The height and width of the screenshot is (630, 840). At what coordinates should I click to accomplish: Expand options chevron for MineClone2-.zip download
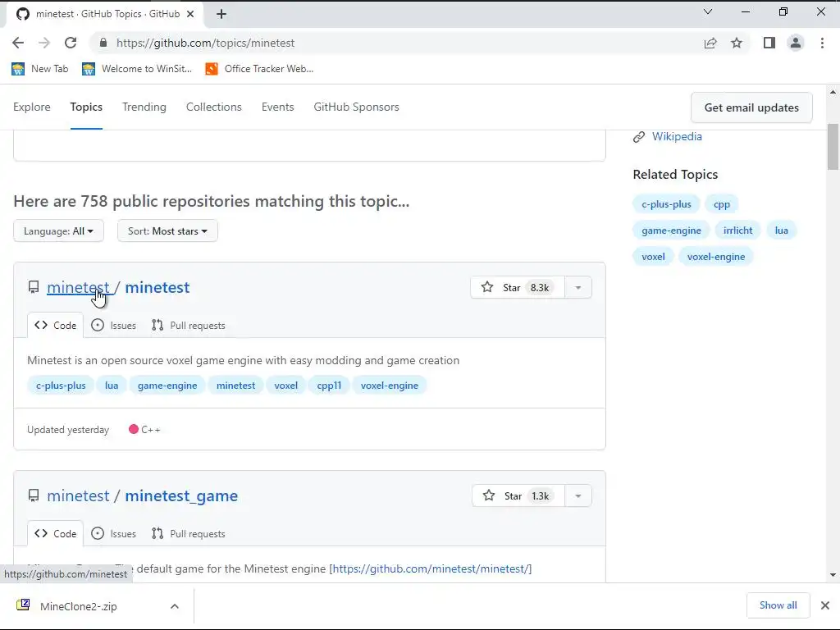[x=175, y=606]
